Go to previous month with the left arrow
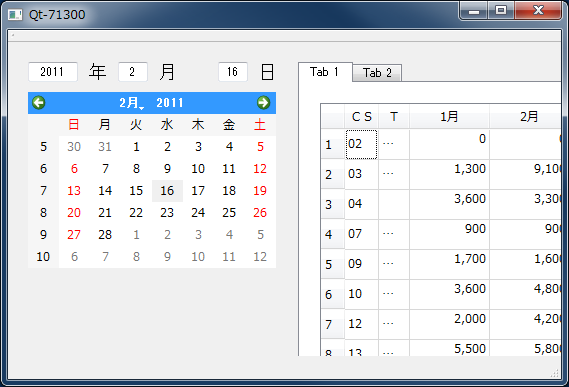The height and width of the screenshot is (387, 569). tap(39, 103)
